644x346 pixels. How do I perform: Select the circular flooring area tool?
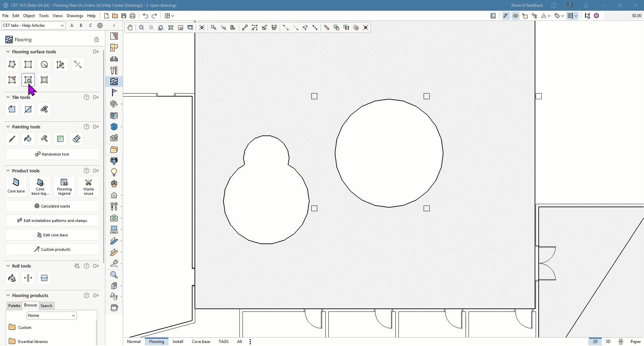click(x=44, y=64)
